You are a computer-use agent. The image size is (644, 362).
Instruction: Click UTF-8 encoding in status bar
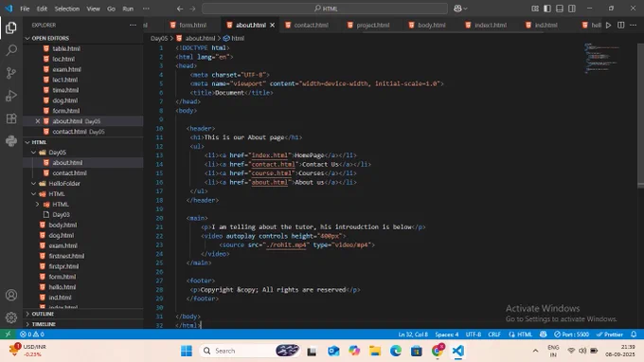[474, 335]
